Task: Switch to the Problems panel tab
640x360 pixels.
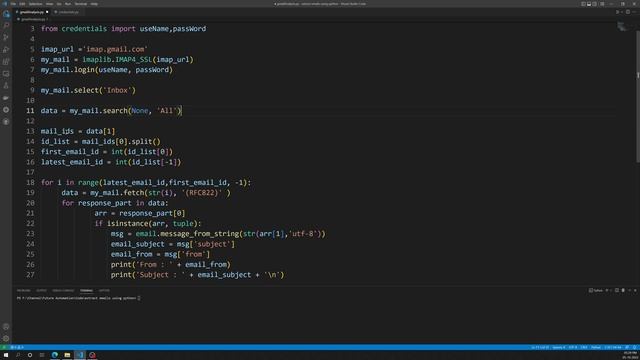Action: (24, 291)
